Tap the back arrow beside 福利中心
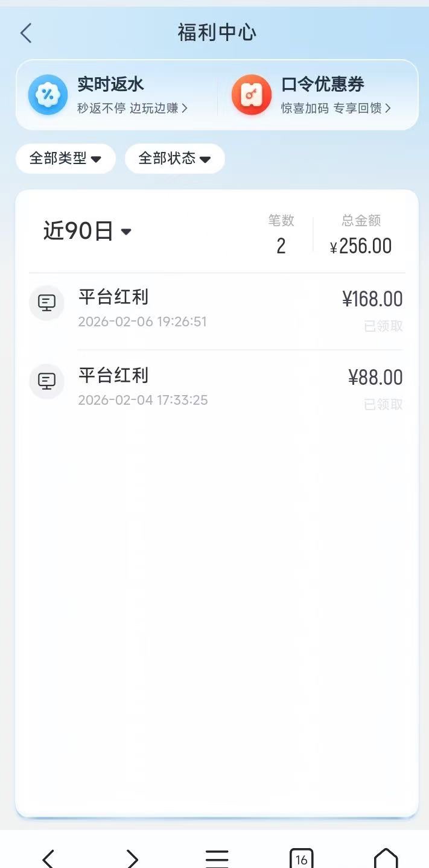The image size is (429, 868). pyautogui.click(x=25, y=33)
